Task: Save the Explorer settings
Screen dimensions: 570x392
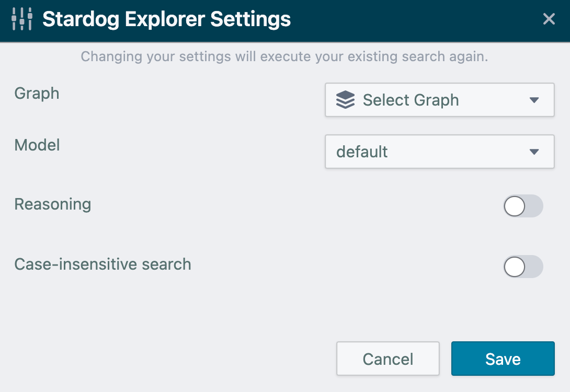Action: point(503,359)
